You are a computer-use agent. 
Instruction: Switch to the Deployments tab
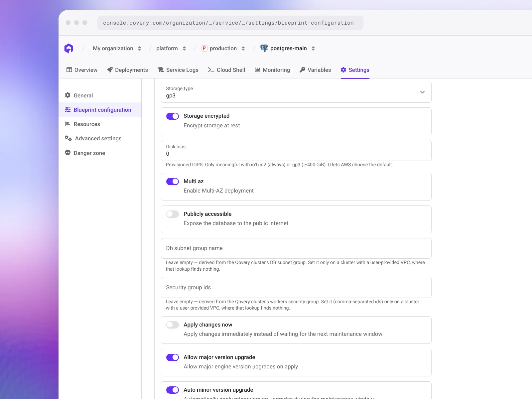click(128, 70)
